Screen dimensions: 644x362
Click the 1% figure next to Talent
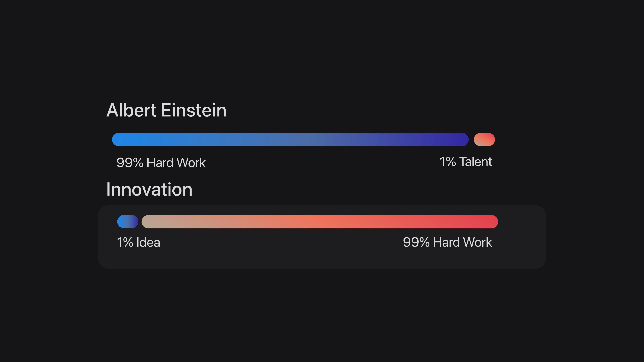(447, 162)
